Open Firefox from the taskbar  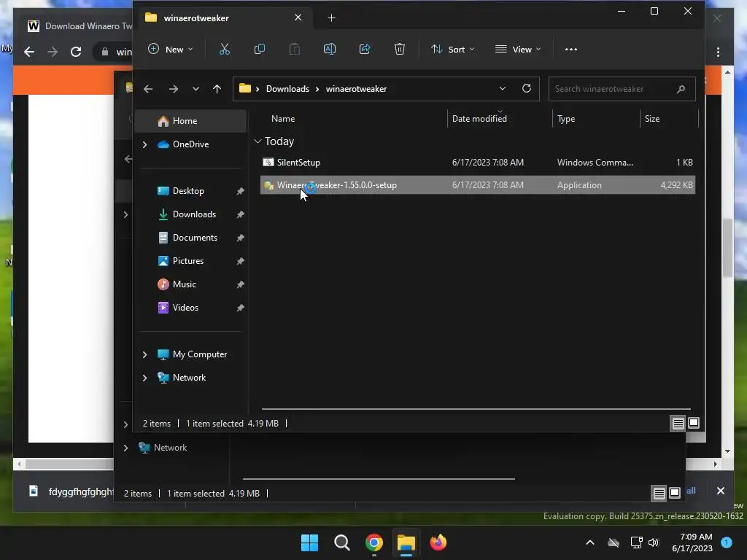click(x=438, y=542)
